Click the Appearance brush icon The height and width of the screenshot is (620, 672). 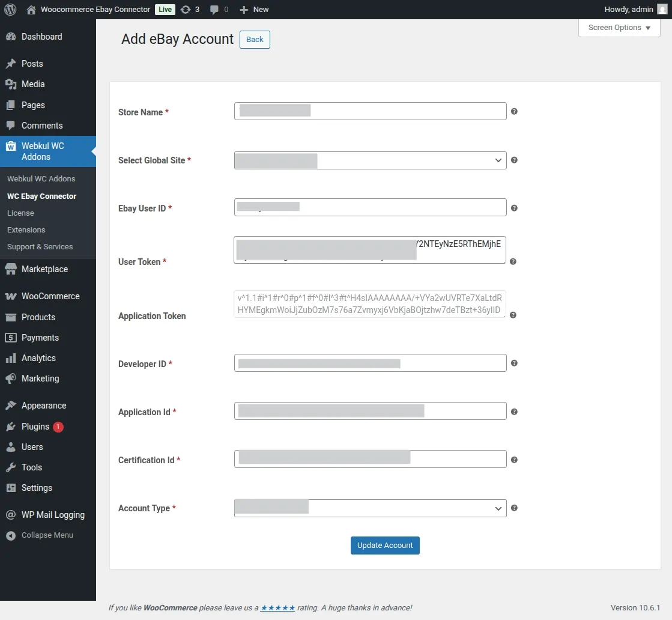tap(11, 406)
